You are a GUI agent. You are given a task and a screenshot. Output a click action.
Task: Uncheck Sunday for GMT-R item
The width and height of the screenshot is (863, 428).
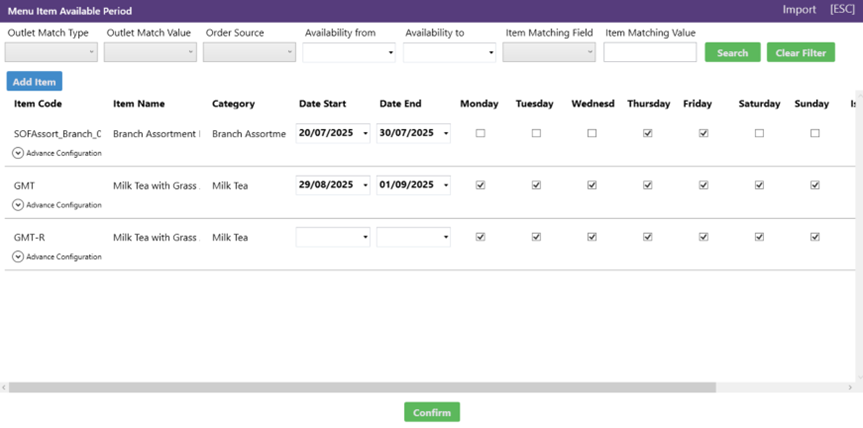click(815, 237)
